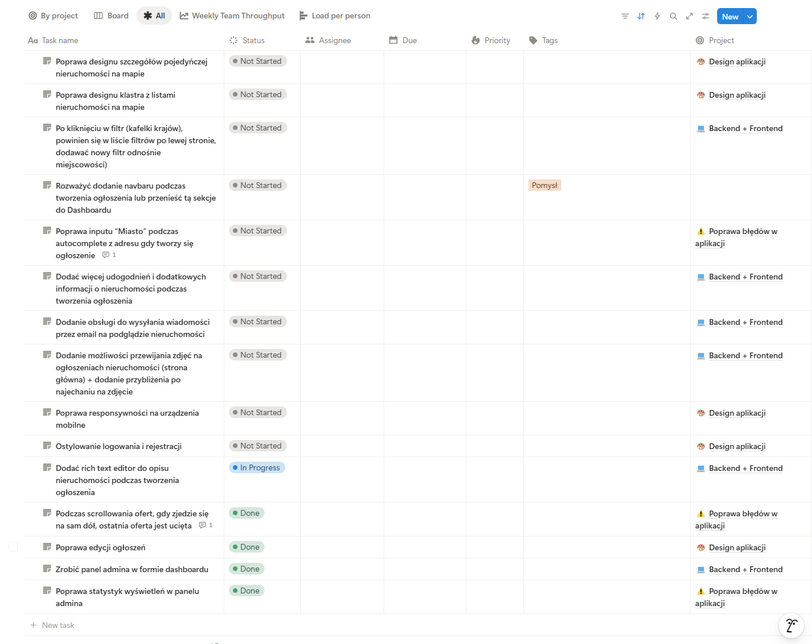
Task: Open database as full page icon
Action: 690,16
